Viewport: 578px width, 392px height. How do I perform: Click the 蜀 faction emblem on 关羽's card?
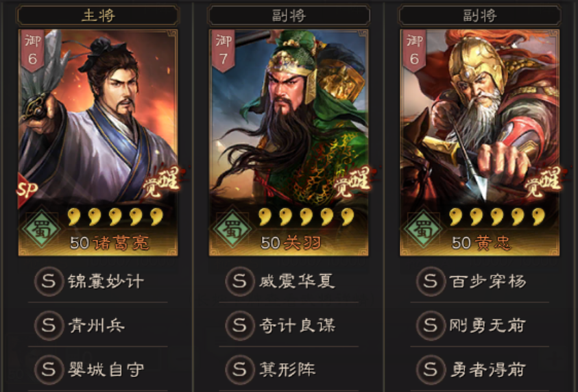(x=232, y=229)
